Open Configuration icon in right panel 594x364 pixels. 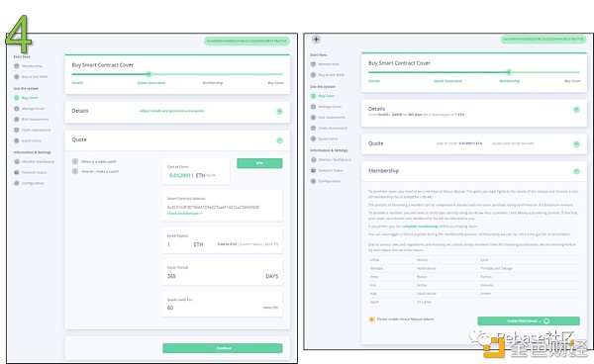[x=313, y=181]
